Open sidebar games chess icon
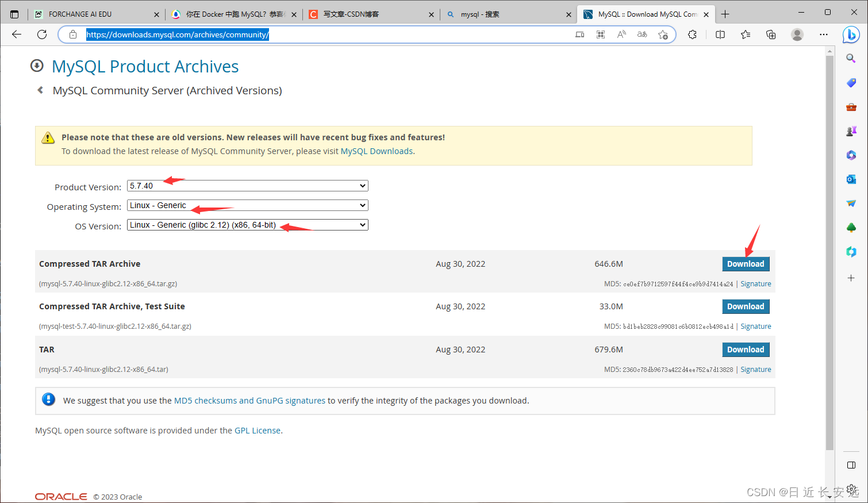This screenshot has width=868, height=503. tap(851, 131)
